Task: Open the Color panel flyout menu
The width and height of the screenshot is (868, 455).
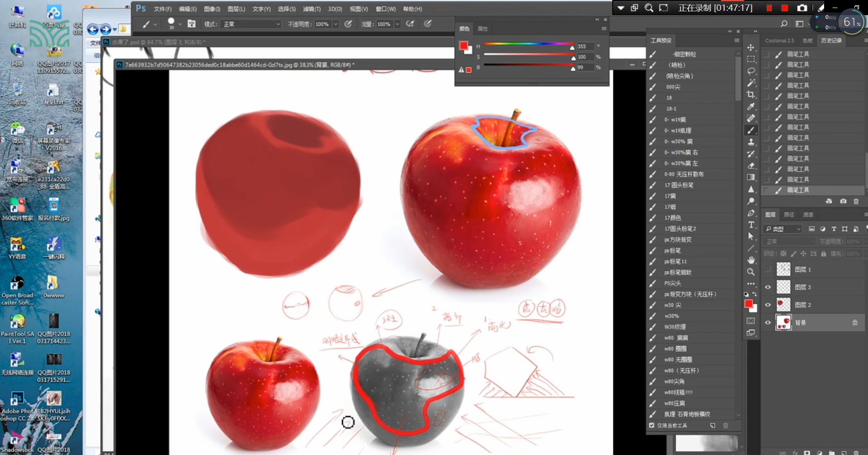Action: [604, 29]
